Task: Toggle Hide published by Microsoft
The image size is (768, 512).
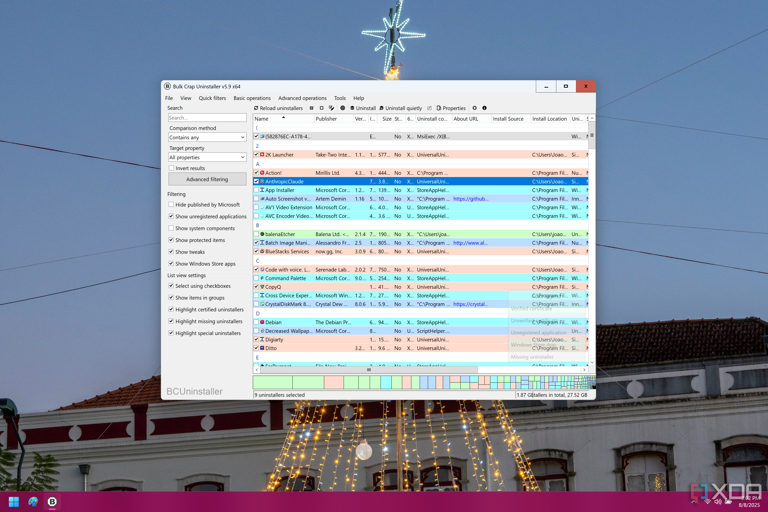Action: pyautogui.click(x=171, y=205)
